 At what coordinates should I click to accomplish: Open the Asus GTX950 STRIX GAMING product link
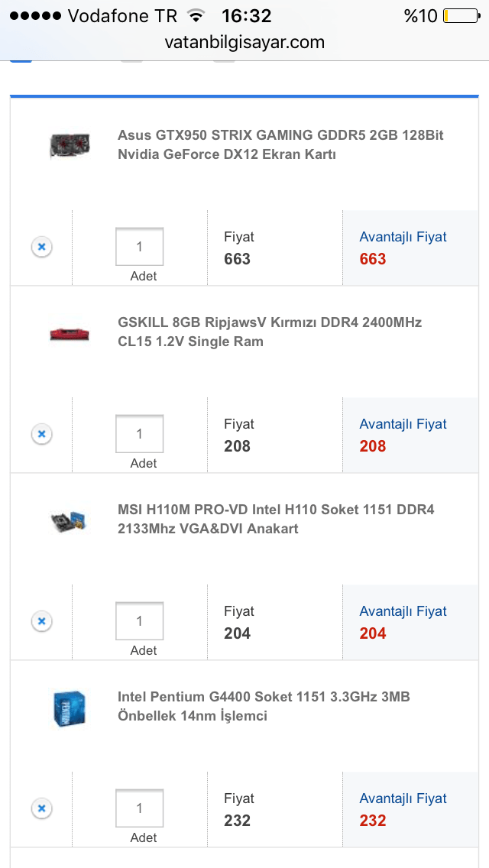pos(280,144)
